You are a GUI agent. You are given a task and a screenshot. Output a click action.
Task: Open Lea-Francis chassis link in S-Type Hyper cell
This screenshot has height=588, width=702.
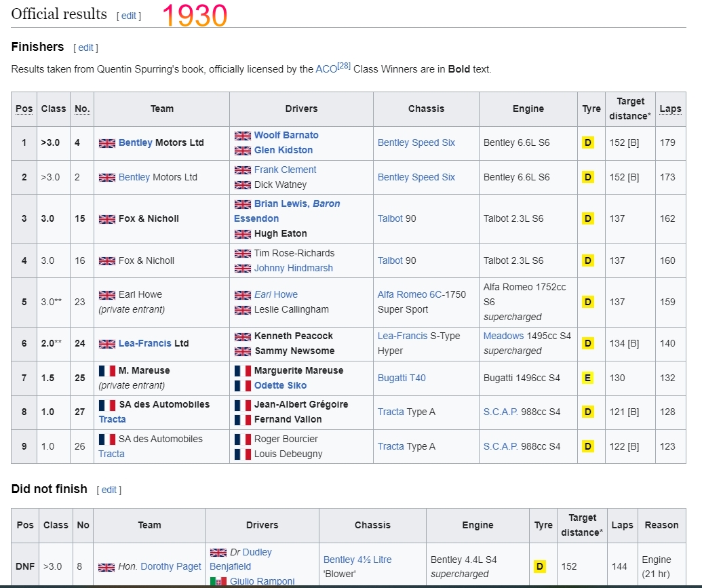click(402, 336)
